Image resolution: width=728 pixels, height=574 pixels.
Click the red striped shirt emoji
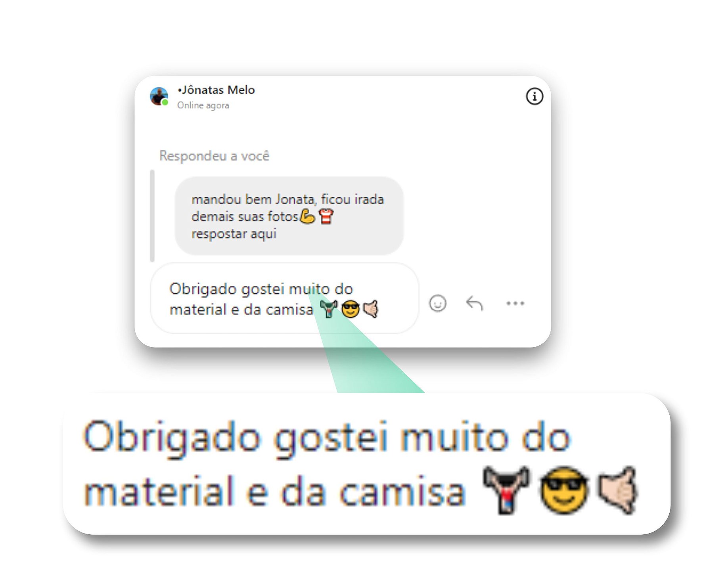pos(326,216)
